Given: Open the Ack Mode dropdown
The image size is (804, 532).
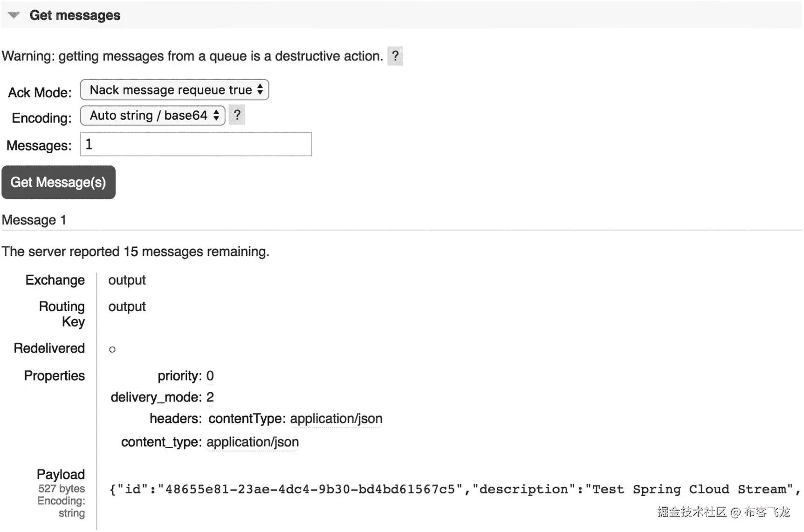Looking at the screenshot, I should tap(174, 90).
